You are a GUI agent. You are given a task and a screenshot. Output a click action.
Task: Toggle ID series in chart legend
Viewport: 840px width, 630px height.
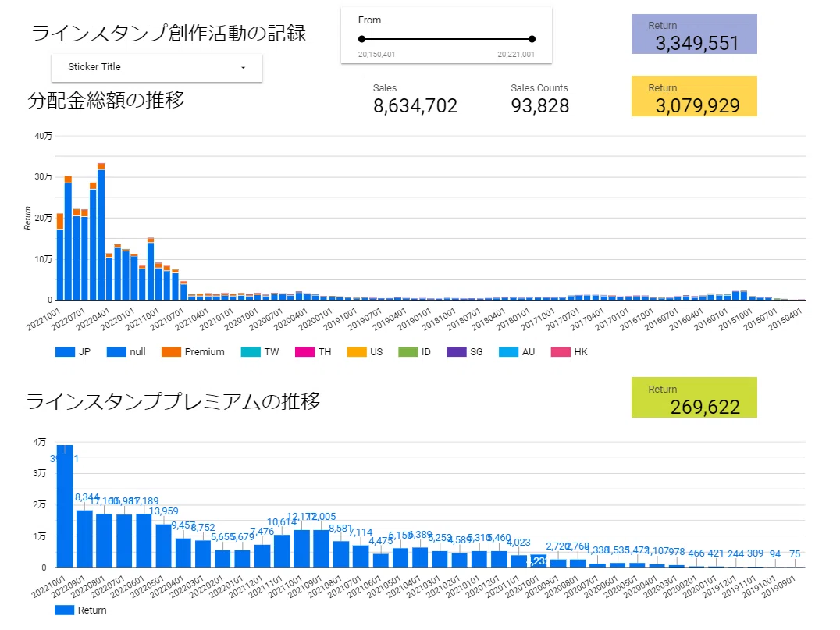(415, 352)
